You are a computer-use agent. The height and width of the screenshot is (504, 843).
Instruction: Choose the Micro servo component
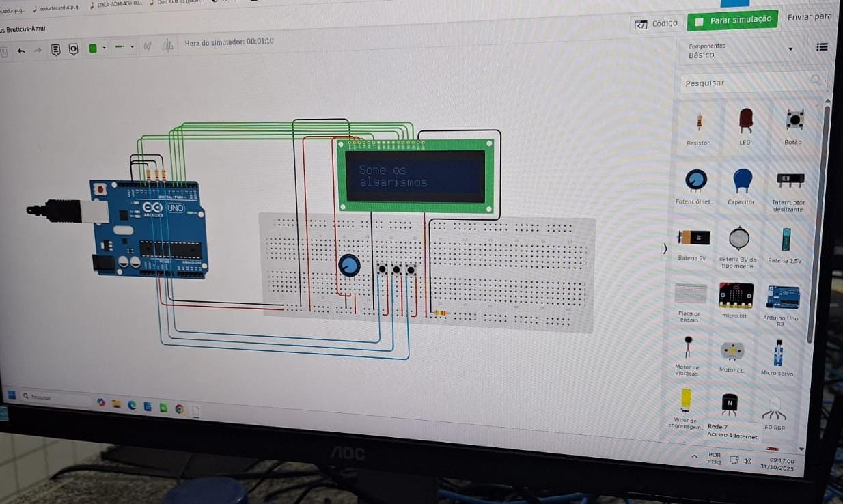777,354
